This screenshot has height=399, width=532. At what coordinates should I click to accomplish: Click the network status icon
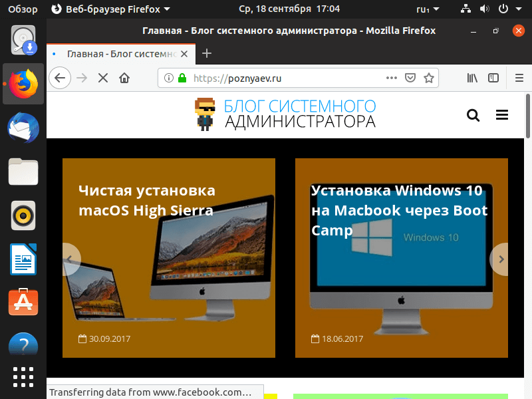tap(465, 9)
